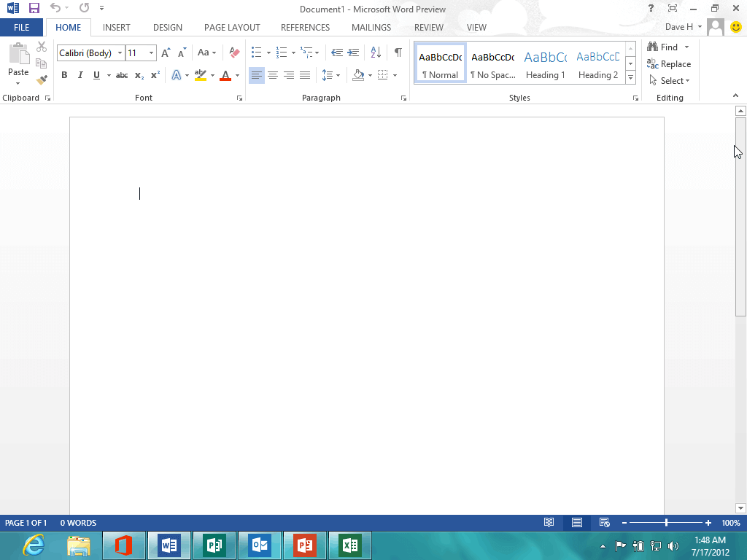Open the Find dropdown arrow
747x560 pixels.
point(686,47)
